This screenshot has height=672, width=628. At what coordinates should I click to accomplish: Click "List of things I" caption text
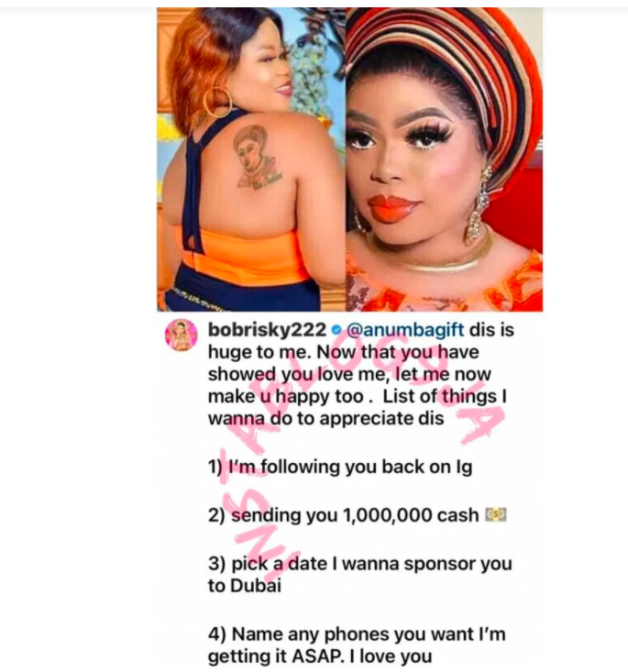[x=445, y=396]
